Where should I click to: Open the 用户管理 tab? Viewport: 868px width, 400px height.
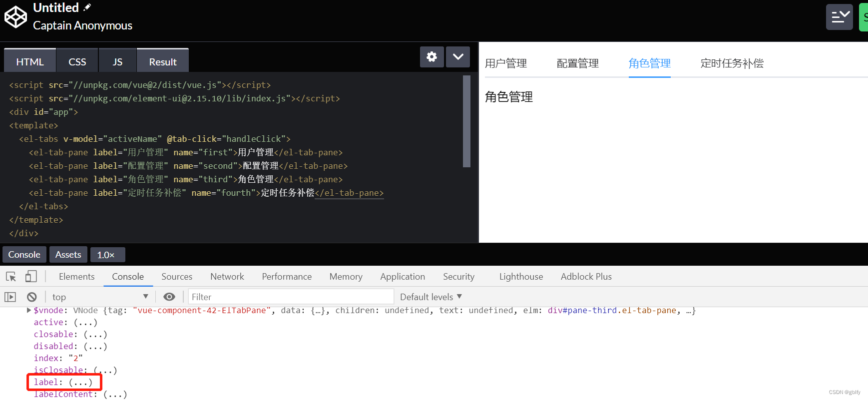[x=506, y=63]
